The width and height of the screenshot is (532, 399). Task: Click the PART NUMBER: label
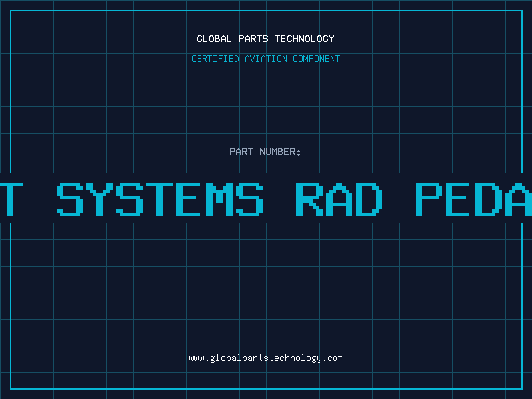point(265,152)
